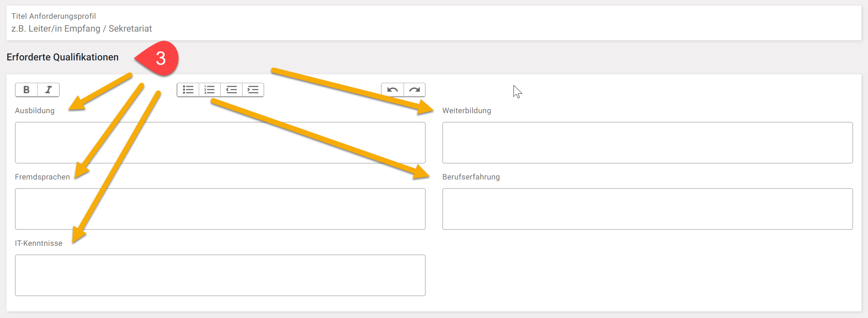
Task: Click into the Berufserfahrung text box
Action: pyautogui.click(x=647, y=209)
